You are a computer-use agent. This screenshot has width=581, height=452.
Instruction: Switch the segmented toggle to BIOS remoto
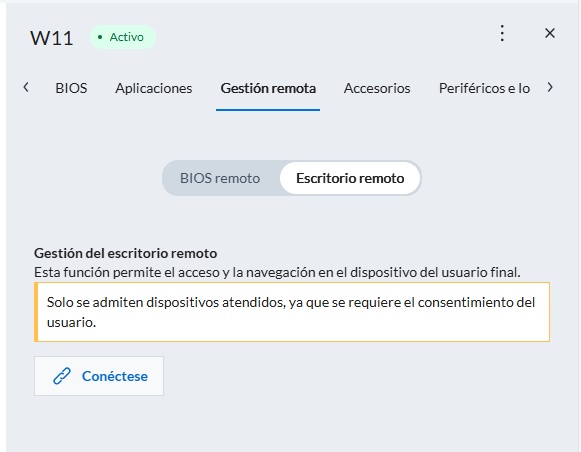pyautogui.click(x=220, y=178)
